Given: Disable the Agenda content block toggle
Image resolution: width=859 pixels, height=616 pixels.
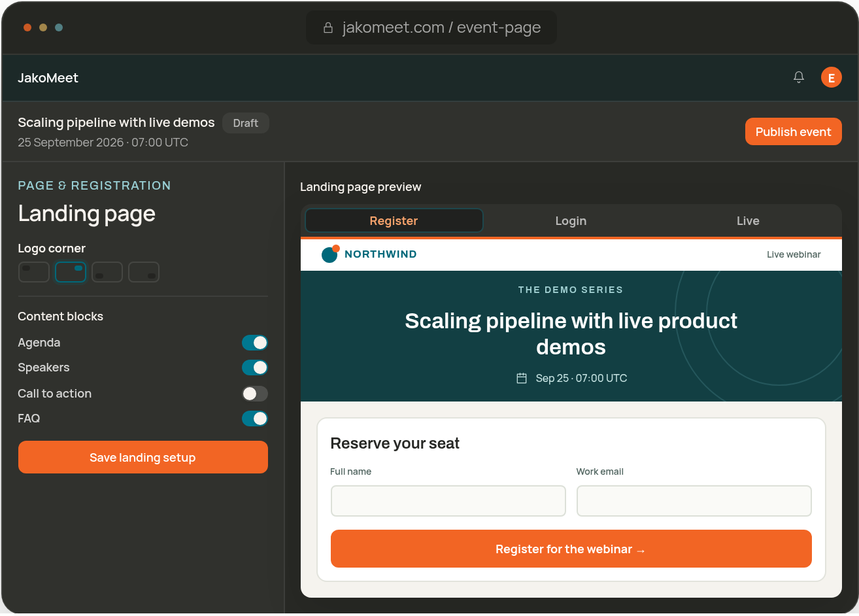Looking at the screenshot, I should [255, 343].
